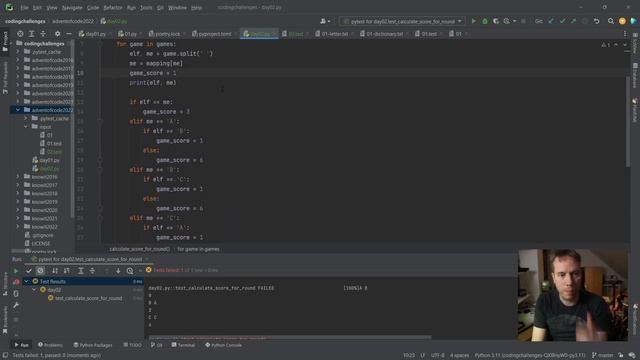Expand the knowit2022 folder
The image size is (640, 360).
click(x=18, y=227)
